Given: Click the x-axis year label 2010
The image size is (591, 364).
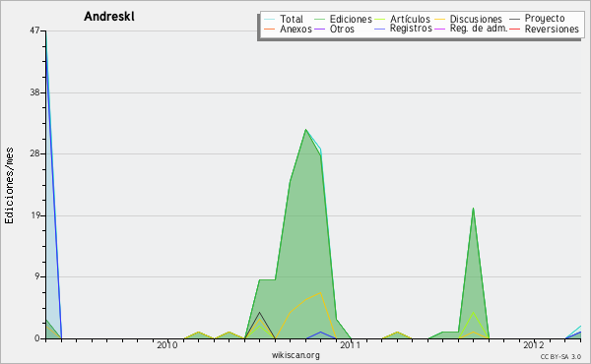Looking at the screenshot, I should pos(167,345).
